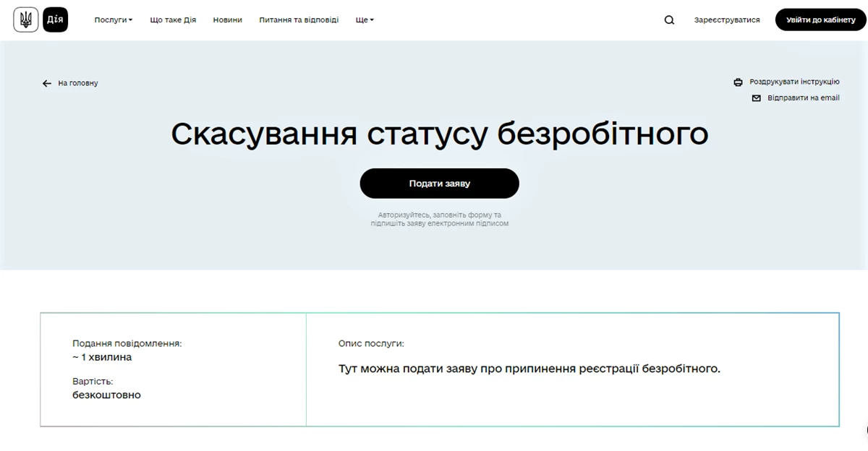This screenshot has height=451, width=868.
Task: Click the безкоштовно value
Action: 106,395
